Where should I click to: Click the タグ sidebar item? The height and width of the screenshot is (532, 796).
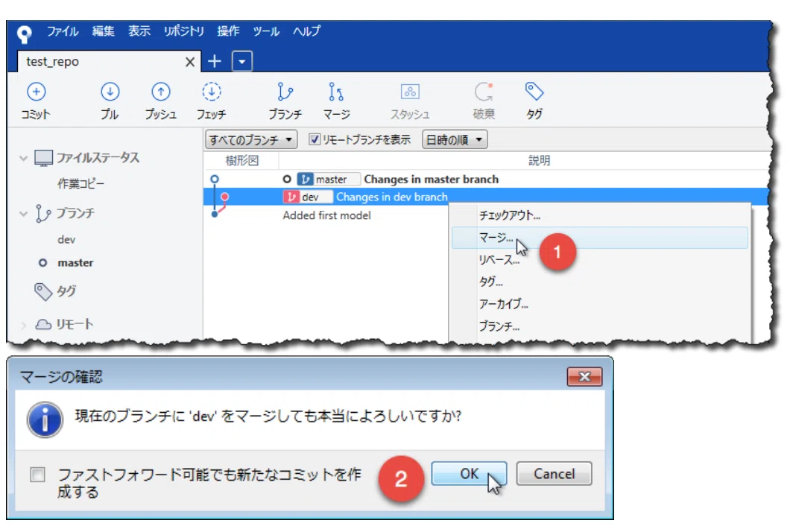[x=66, y=291]
